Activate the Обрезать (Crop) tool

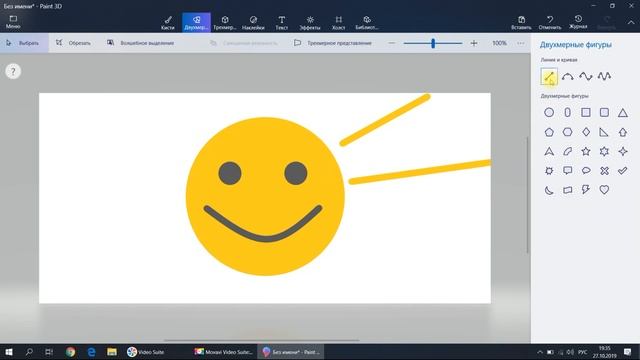pos(73,43)
